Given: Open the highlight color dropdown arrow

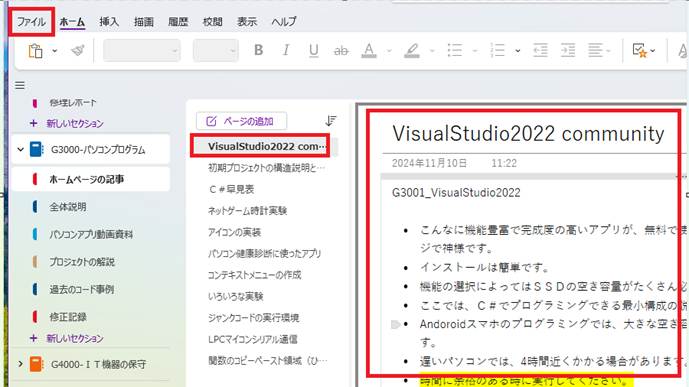Looking at the screenshot, I should pyautogui.click(x=432, y=51).
